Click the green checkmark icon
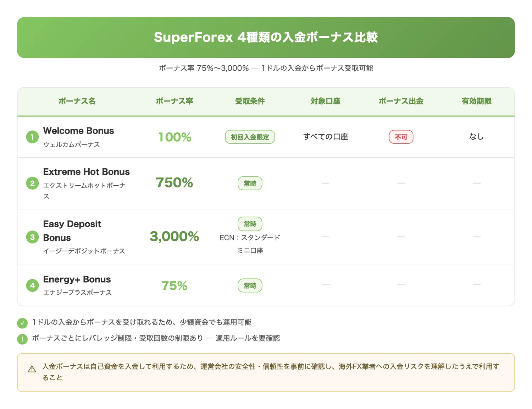The width and height of the screenshot is (532, 409). (22, 323)
